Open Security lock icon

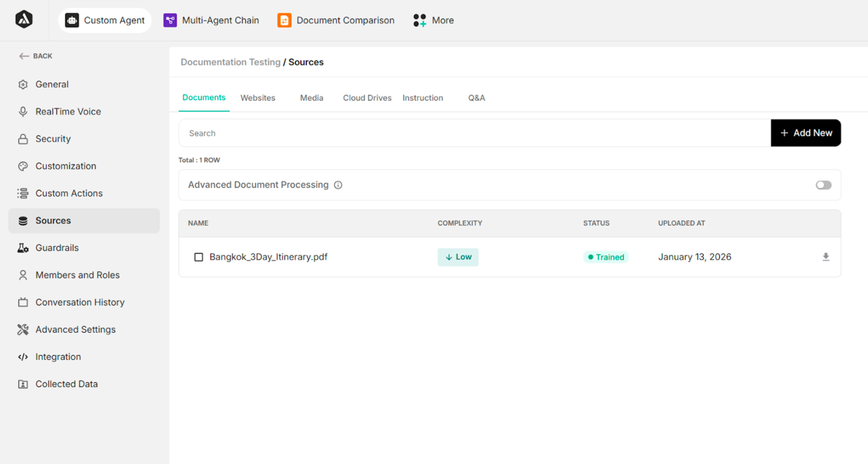tap(23, 139)
